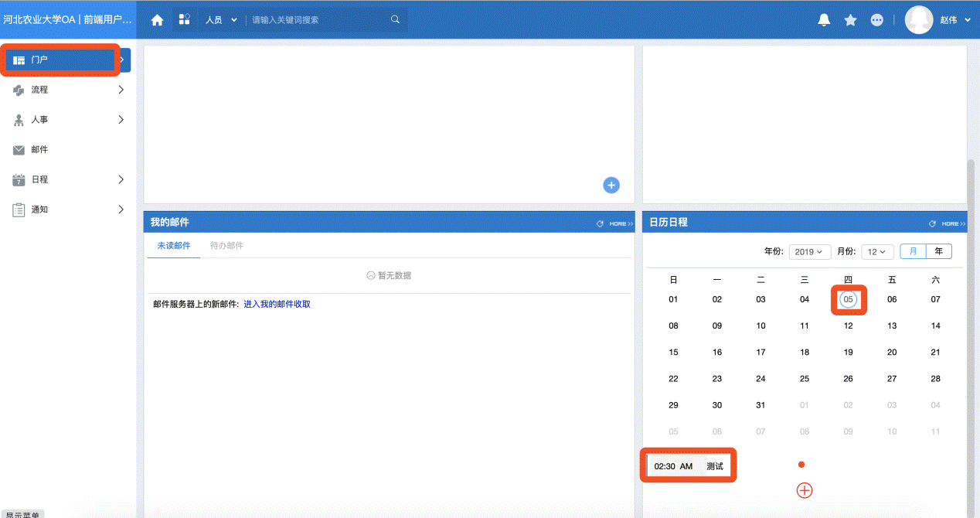Expand the 流程 sidebar menu
This screenshot has height=518, width=980.
(x=68, y=90)
